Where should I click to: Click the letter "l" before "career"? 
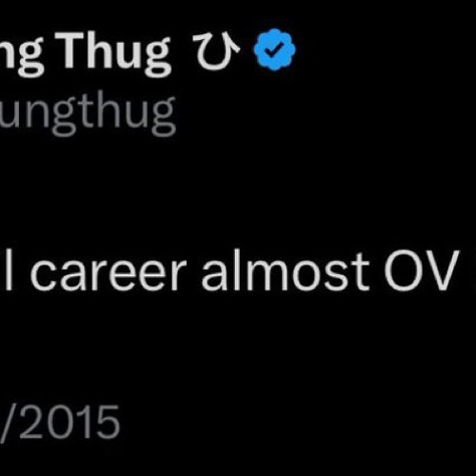pos(9,269)
